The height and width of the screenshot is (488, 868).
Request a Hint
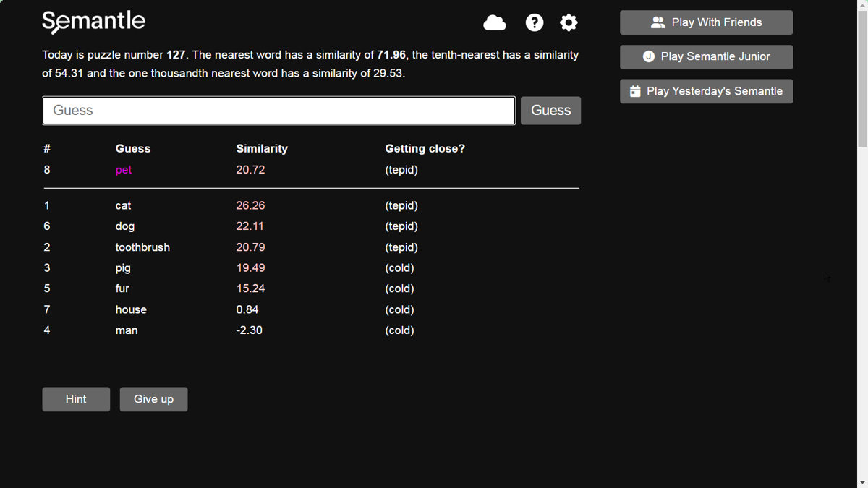(x=75, y=398)
